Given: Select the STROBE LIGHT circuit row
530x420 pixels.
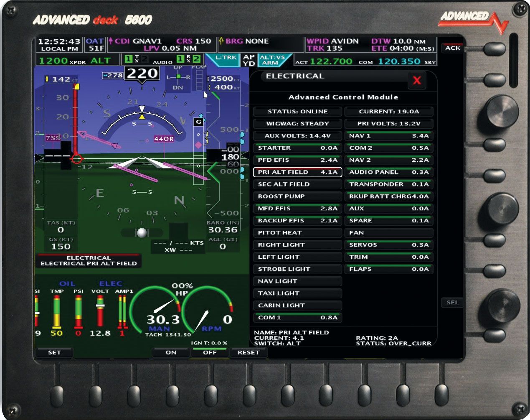Looking at the screenshot, I should 297,269.
